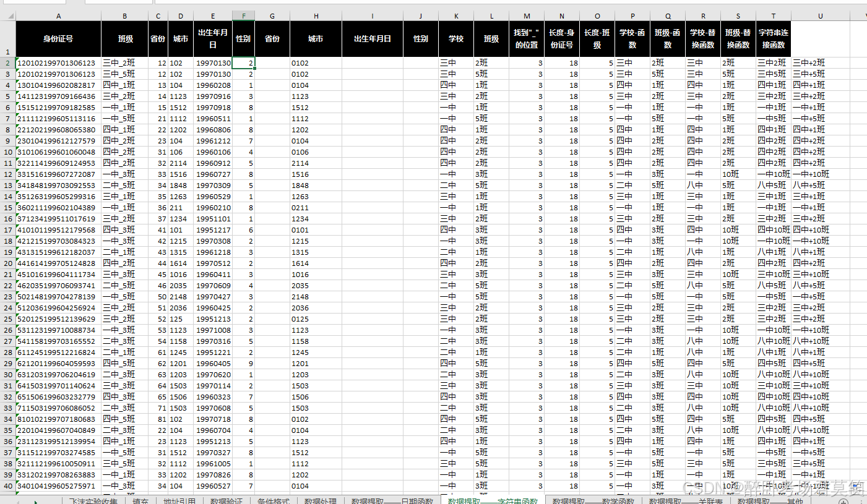This screenshot has width=867, height=504.
Task: Select row 1 by its row number
Action: click(x=7, y=39)
